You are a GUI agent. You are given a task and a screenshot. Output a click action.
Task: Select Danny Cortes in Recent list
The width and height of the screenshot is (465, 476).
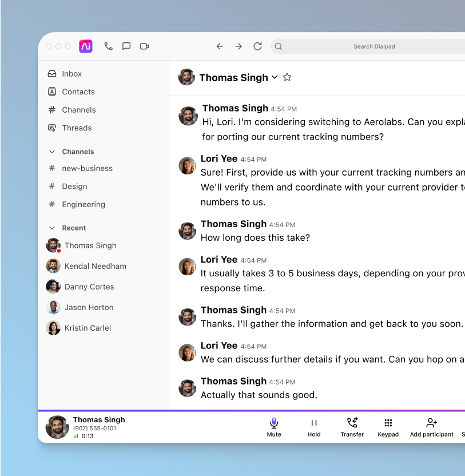pyautogui.click(x=89, y=287)
